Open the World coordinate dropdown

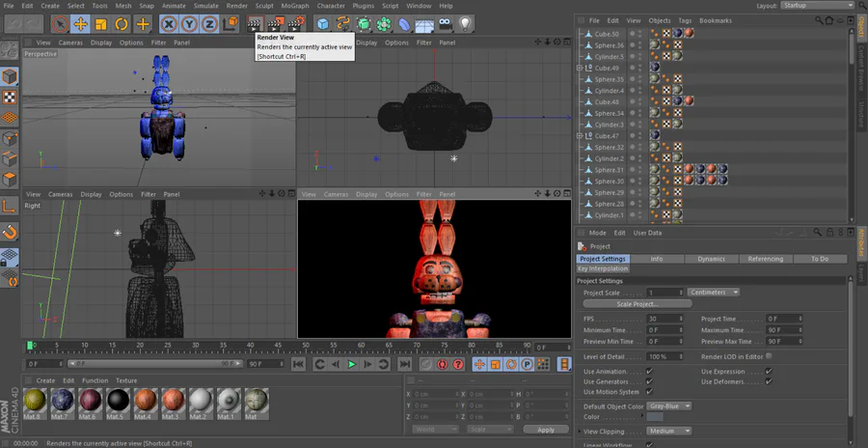coord(435,429)
